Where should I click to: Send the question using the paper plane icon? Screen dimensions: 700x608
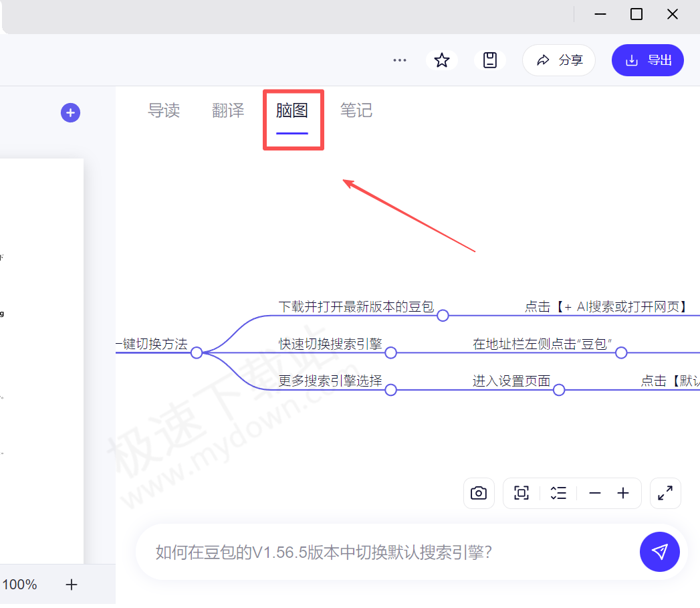point(660,552)
